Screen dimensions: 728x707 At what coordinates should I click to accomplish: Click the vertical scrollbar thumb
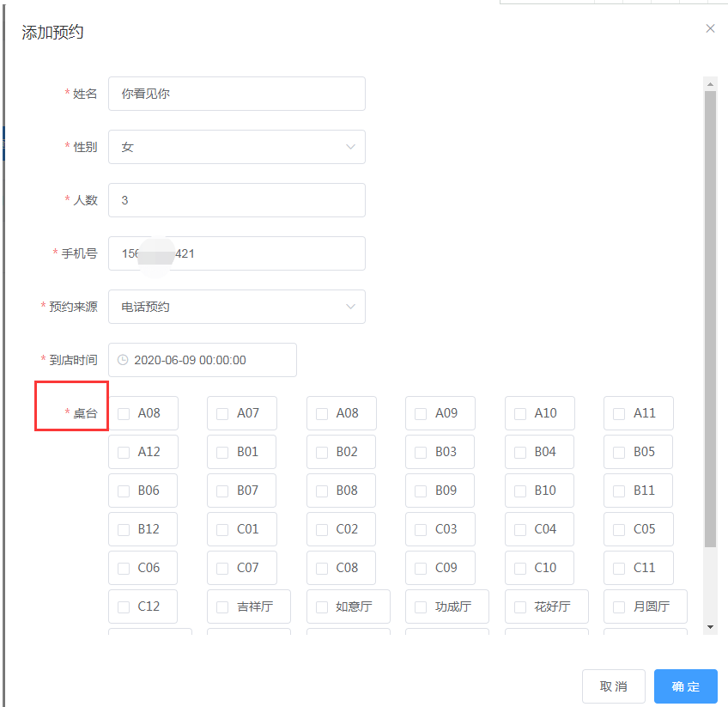(x=710, y=319)
